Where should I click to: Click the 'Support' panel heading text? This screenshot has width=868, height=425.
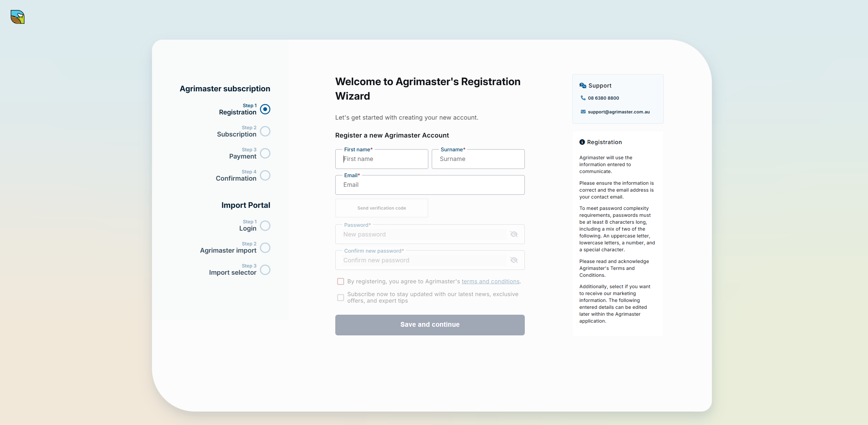600,86
